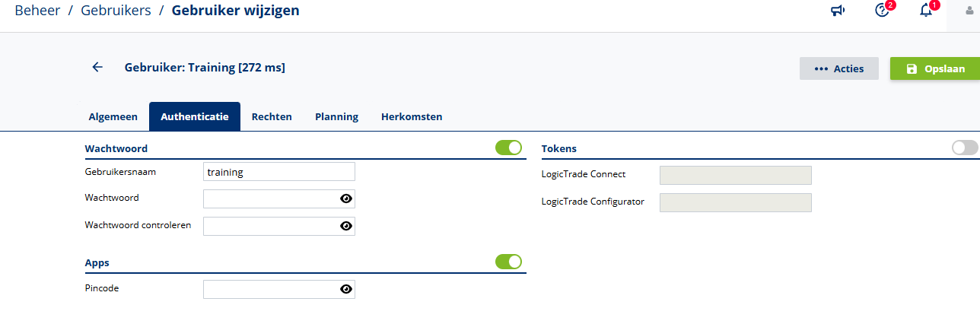This screenshot has width=980, height=324.
Task: Click the Gebruikersnaam input field
Action: [278, 172]
